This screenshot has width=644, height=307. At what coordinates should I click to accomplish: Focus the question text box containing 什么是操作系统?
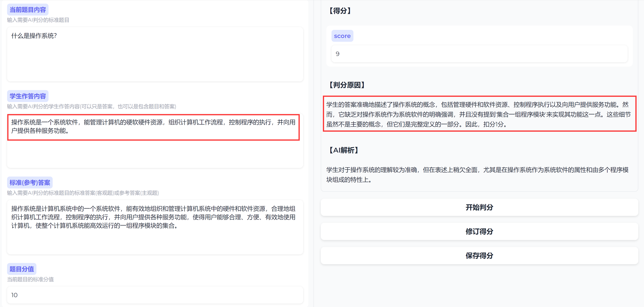155,54
